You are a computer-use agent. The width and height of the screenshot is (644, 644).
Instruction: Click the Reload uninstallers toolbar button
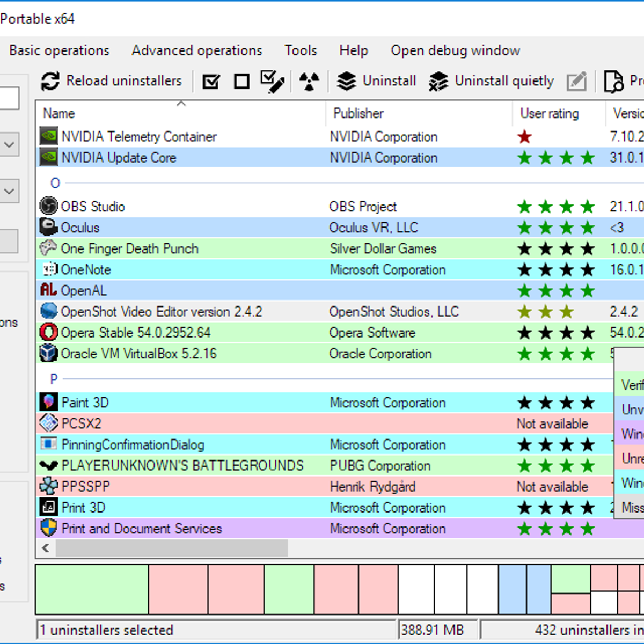[x=112, y=81]
